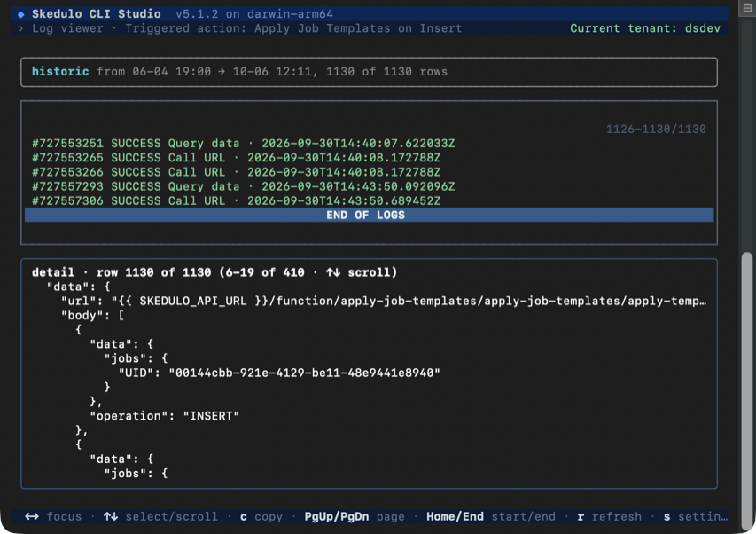The width and height of the screenshot is (756, 534).
Task: Click the "body": [ line
Action: 92,316
